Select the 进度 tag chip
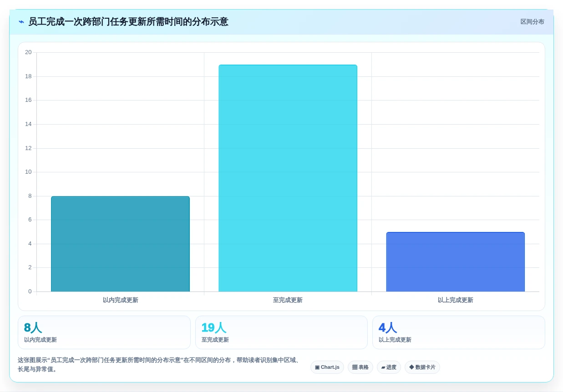 point(389,367)
